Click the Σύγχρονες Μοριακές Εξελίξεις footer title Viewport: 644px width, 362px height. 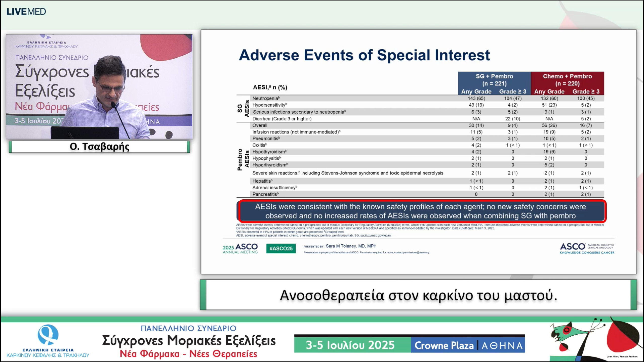tap(189, 341)
